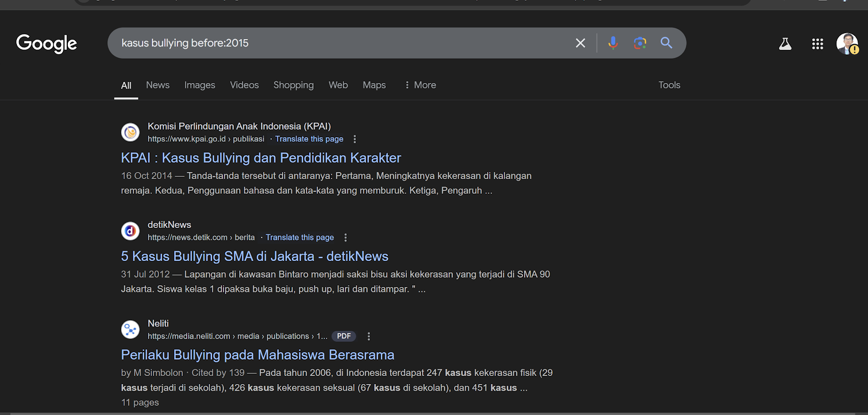Open options menu for the detikNews result
This screenshot has width=868, height=415.
click(x=346, y=238)
